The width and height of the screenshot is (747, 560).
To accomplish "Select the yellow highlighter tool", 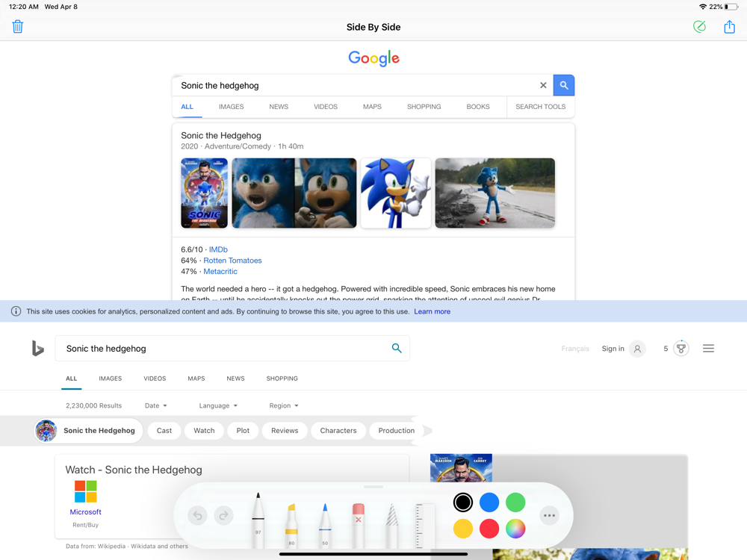I will (291, 525).
